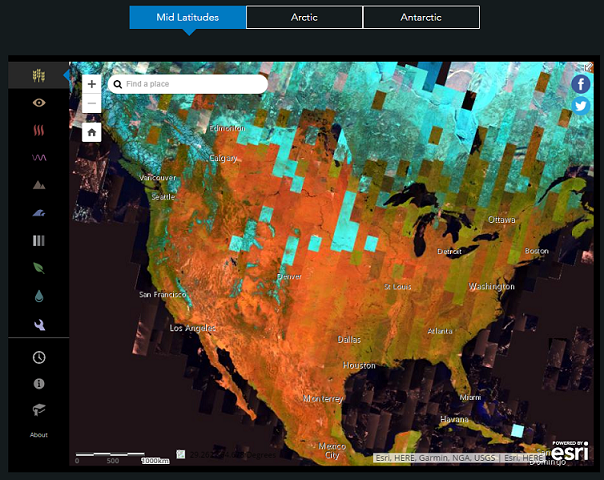The width and height of the screenshot is (604, 480).
Task: Click the San Francisco map label
Action: tap(163, 294)
